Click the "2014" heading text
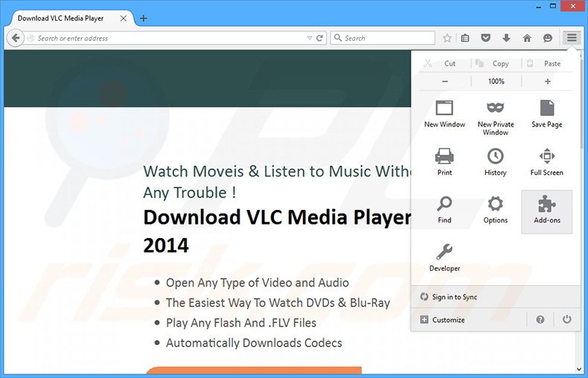 166,246
